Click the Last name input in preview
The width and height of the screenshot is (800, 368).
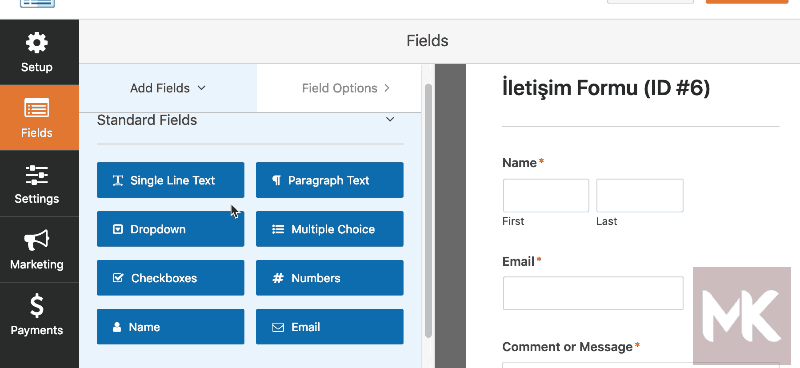640,195
